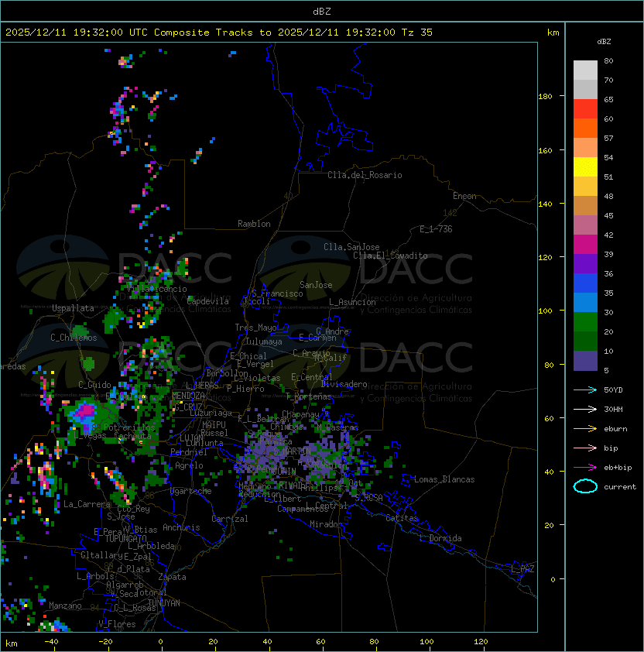
Task: Click the 'Tres_Mayo' map label
Action: [x=255, y=328]
